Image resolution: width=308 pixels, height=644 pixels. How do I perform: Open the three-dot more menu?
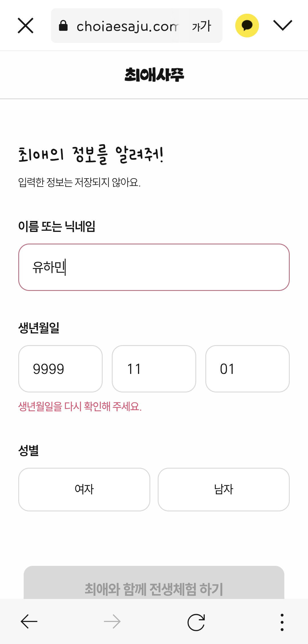point(282,622)
